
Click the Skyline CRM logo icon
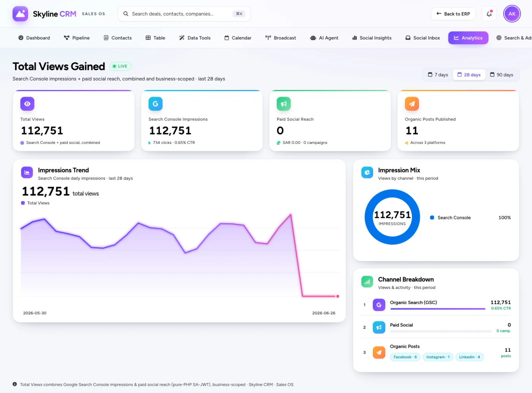20,14
